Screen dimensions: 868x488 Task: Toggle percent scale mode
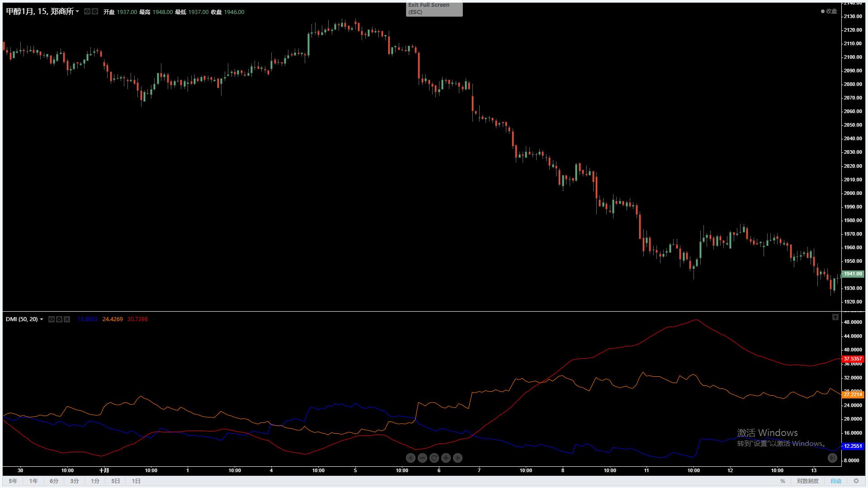coord(783,481)
